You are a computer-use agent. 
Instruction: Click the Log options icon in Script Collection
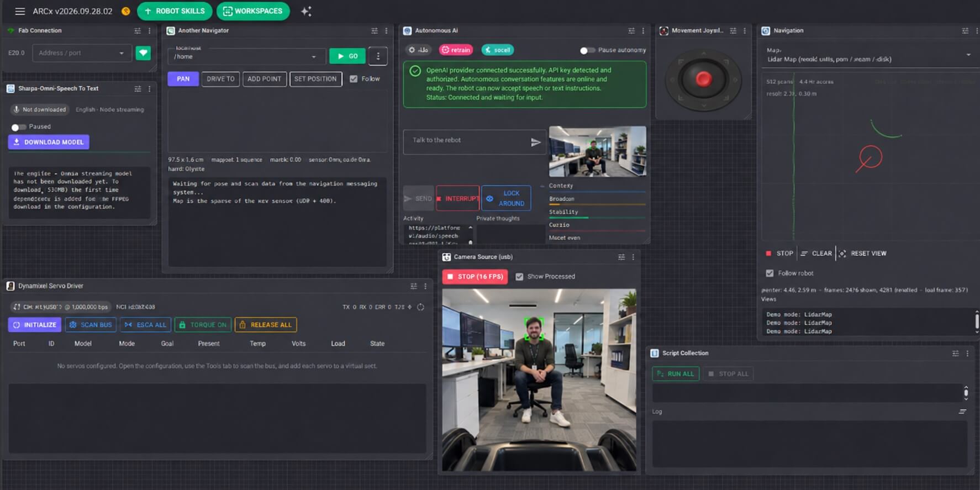pyautogui.click(x=962, y=412)
